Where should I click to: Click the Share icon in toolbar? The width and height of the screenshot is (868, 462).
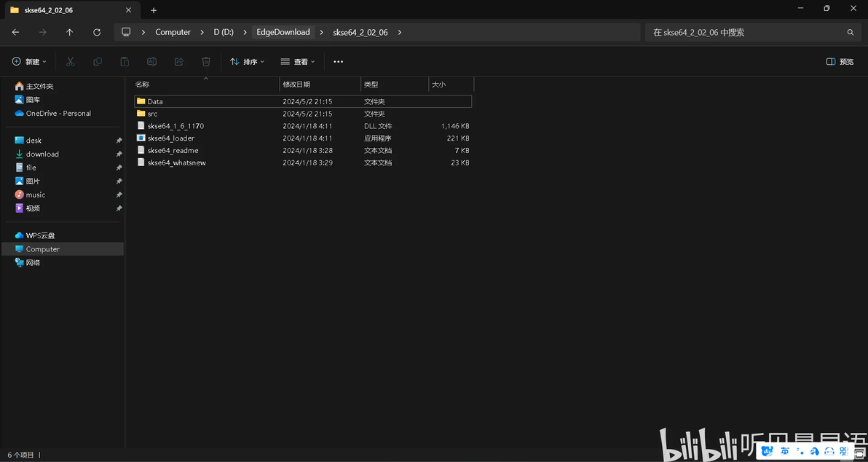tap(179, 61)
